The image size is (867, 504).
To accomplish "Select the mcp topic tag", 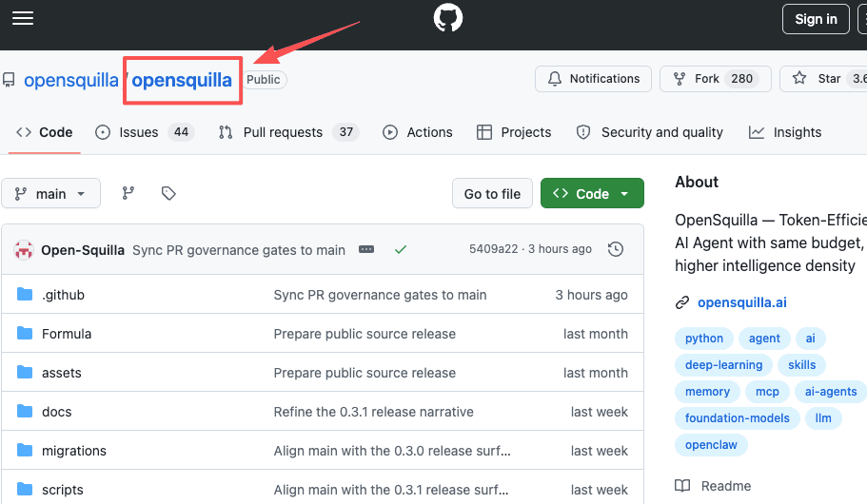I will (x=767, y=392).
